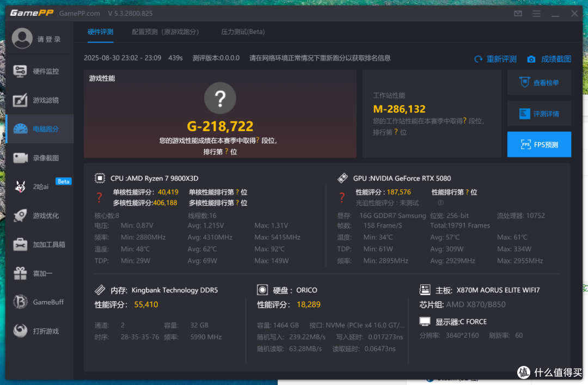Click red question mark beside GPU score
588x385 pixels.
342,197
